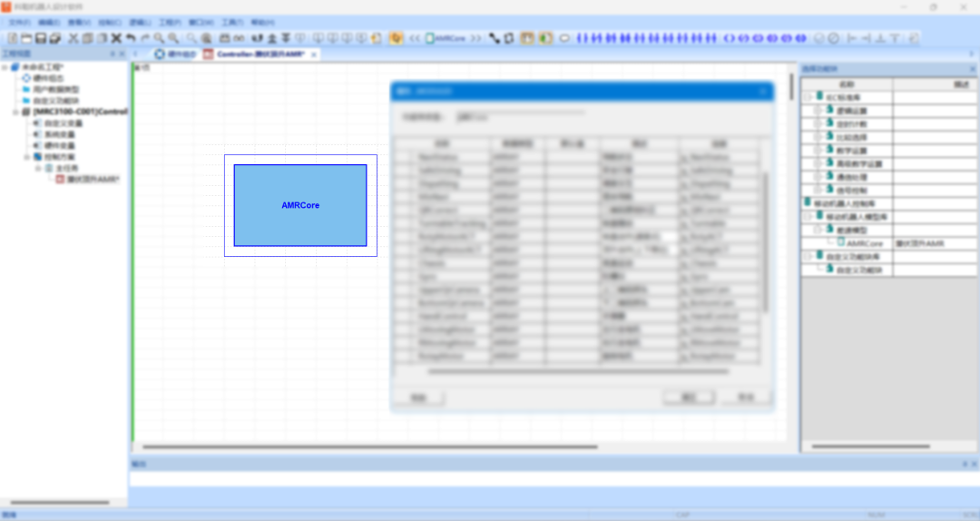980x521 pixels.
Task: Close the right library panel
Action: 973,68
